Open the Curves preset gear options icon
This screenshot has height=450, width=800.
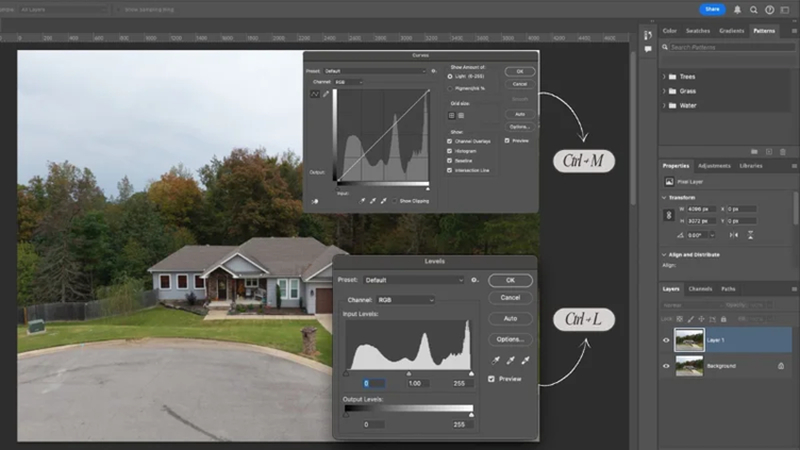(434, 71)
